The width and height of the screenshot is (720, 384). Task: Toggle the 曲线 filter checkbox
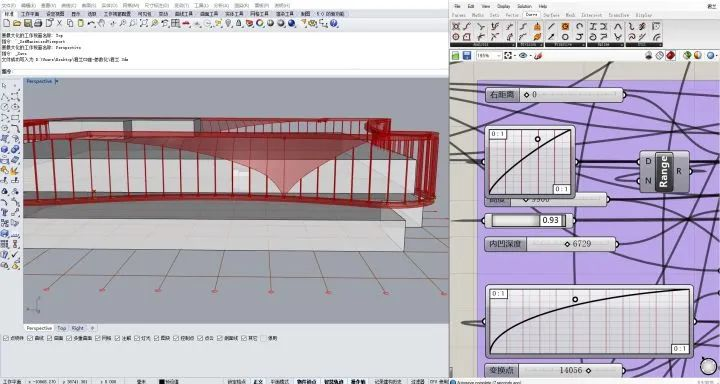pos(30,338)
